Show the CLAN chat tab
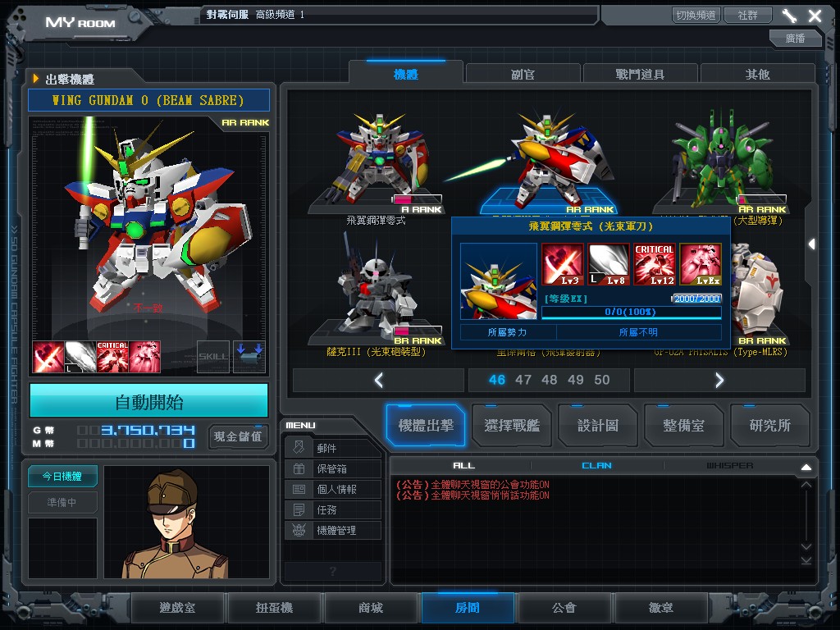Viewport: 840px width, 630px height. [597, 466]
